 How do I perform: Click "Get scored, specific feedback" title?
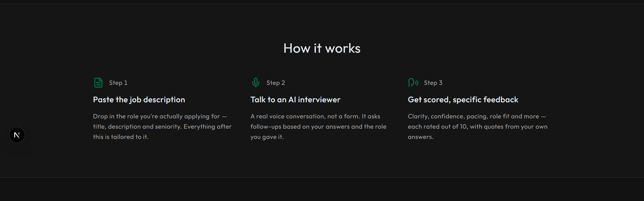tap(463, 100)
